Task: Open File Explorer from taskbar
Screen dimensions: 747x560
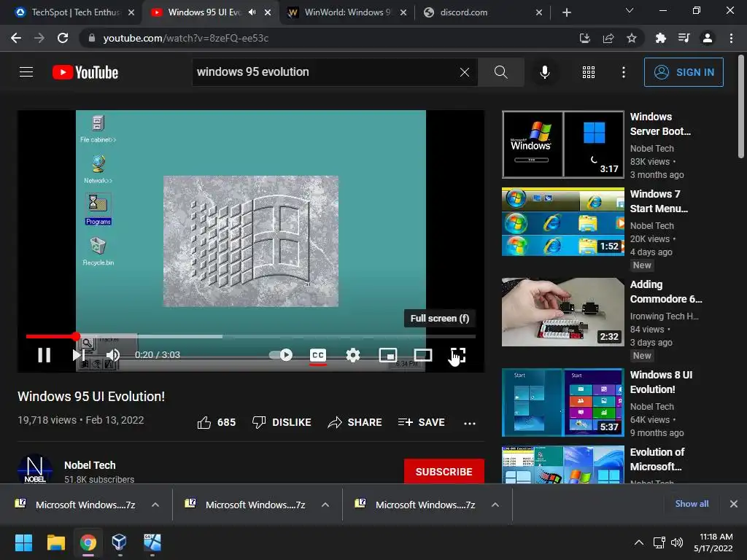Action: click(x=55, y=542)
